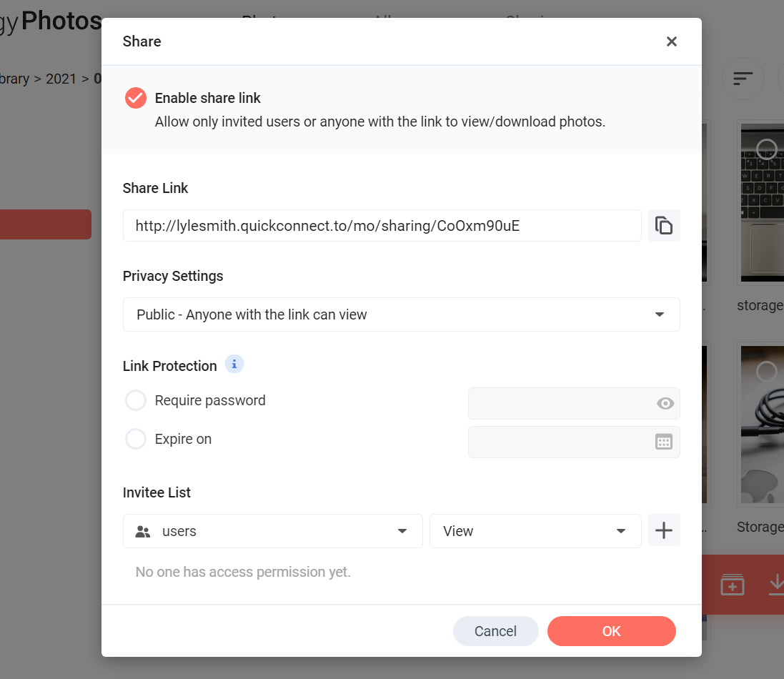This screenshot has height=679, width=784.
Task: Open the users invitee dropdown
Action: coord(272,531)
